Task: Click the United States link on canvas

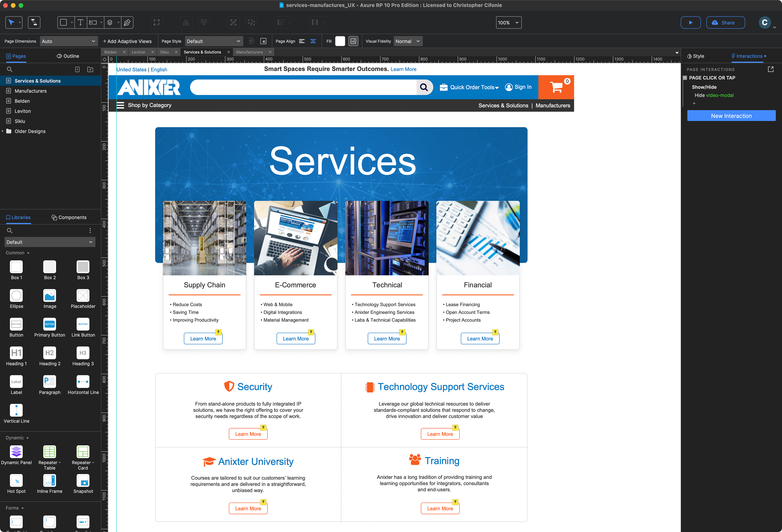Action: (132, 70)
